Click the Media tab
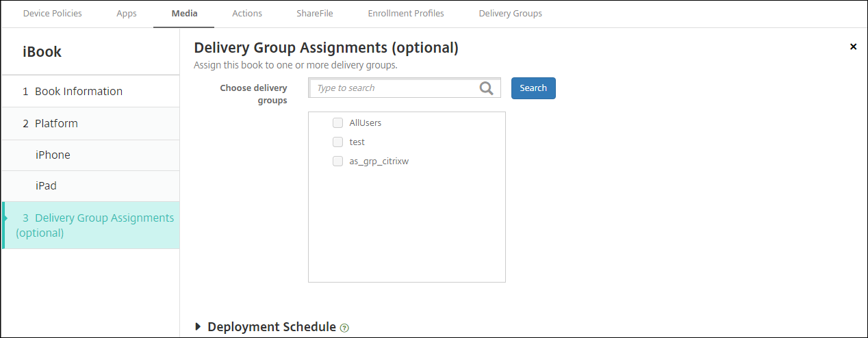Viewport: 868px width, 338px height. [x=183, y=14]
